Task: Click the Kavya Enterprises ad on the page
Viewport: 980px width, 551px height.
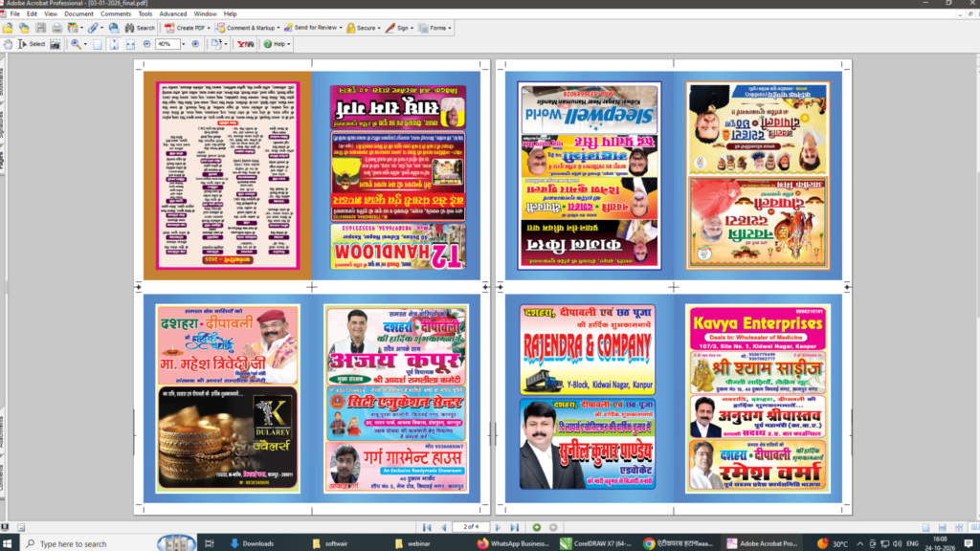Action: (758, 328)
